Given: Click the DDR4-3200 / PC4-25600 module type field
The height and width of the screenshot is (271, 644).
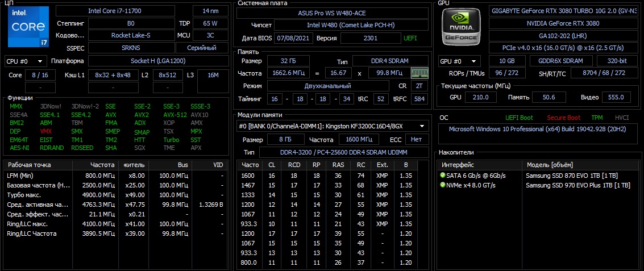Looking at the screenshot, I should coord(343,152).
